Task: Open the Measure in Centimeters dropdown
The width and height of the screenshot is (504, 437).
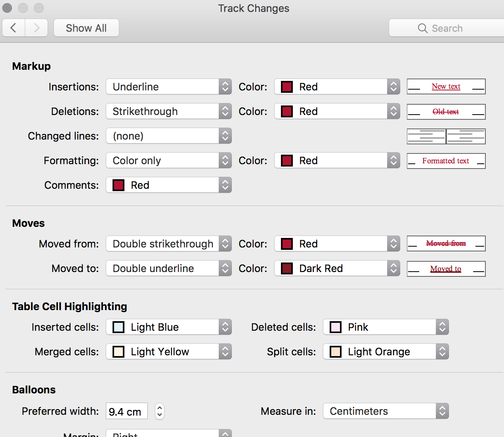Action: coord(386,411)
